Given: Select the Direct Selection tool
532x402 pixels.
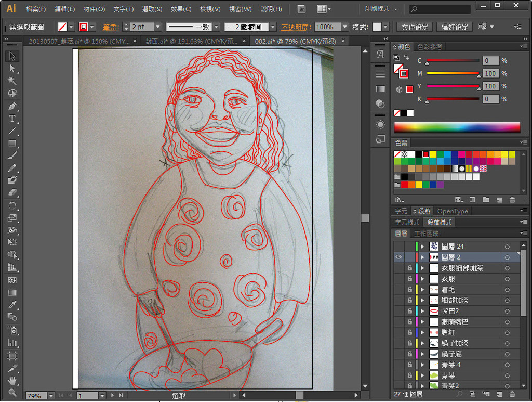Looking at the screenshot, I should [12, 69].
